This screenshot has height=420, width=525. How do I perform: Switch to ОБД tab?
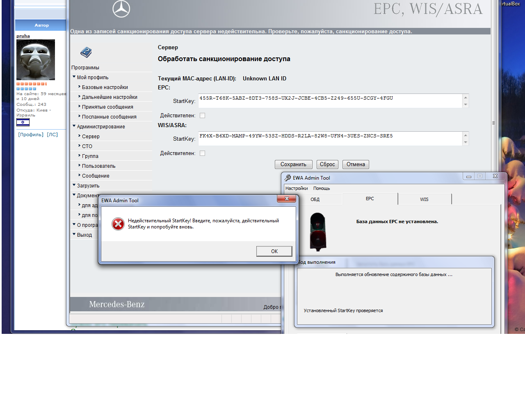coord(315,200)
